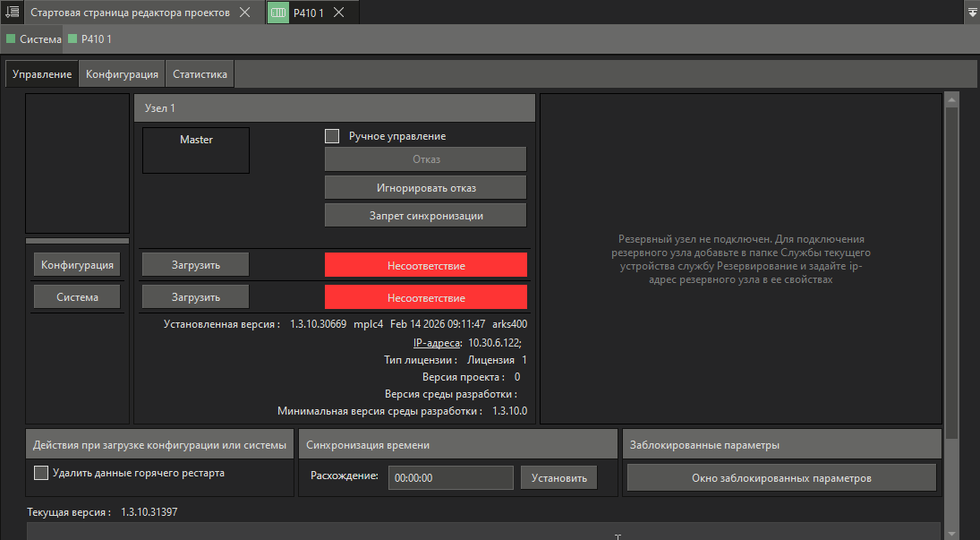Image resolution: width=980 pixels, height=540 pixels.
Task: Click the P410 1 breadcrumb item
Action: [90, 39]
